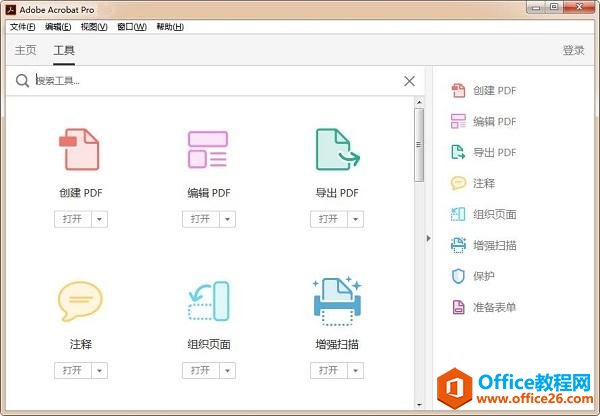Click the 导出 PDF large tool icon
600x416 pixels.
tap(338, 149)
